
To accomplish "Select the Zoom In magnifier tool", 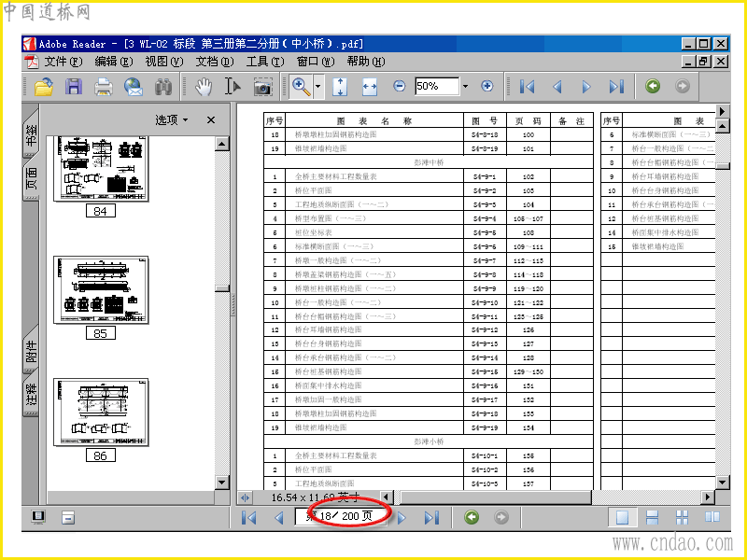I will pos(301,87).
